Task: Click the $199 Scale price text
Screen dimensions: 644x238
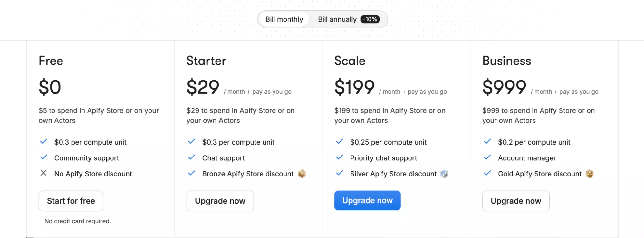Action: coord(354,86)
